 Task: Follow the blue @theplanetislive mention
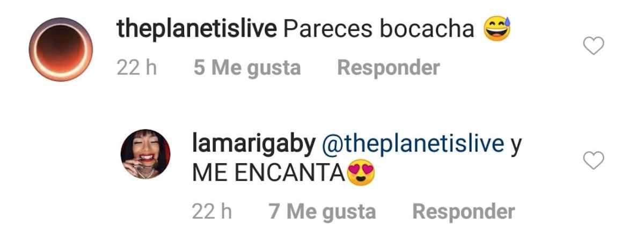(413, 145)
